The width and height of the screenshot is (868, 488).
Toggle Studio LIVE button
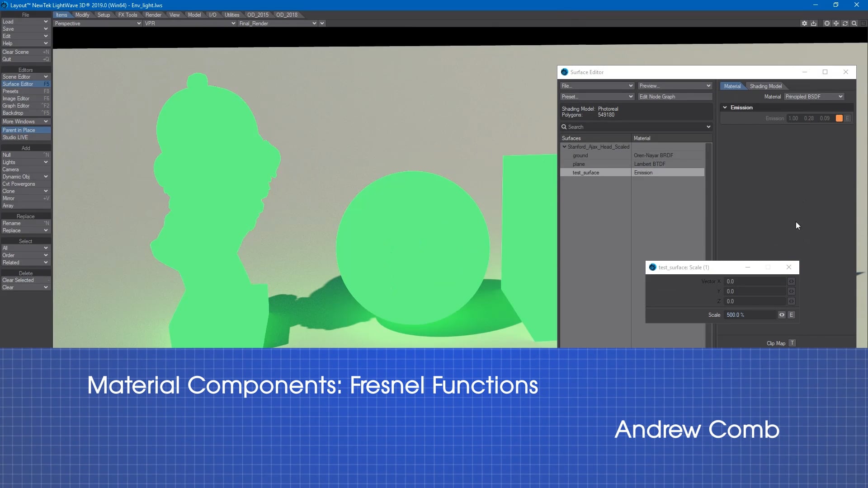click(x=26, y=137)
